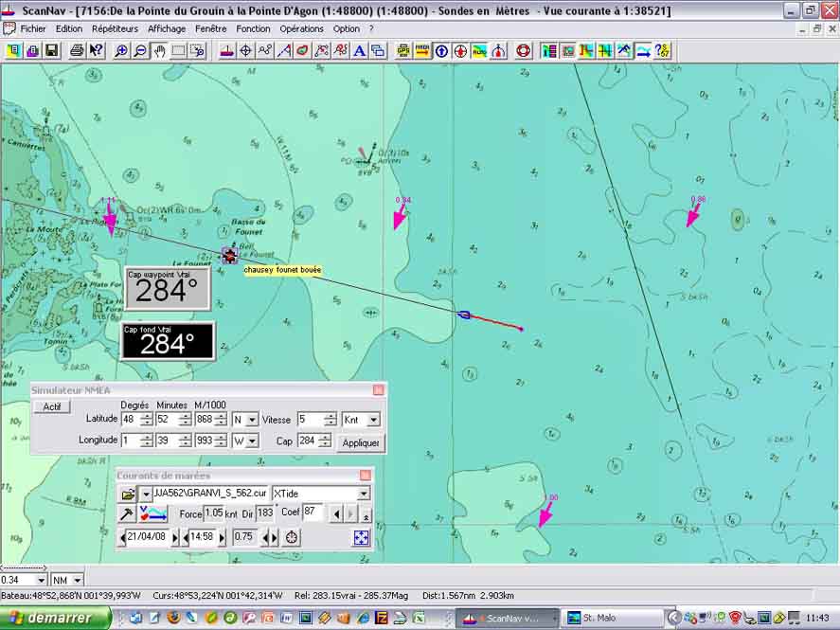Click the Cap fond vrai 284° display
This screenshot has height=630, width=840.
point(168,341)
